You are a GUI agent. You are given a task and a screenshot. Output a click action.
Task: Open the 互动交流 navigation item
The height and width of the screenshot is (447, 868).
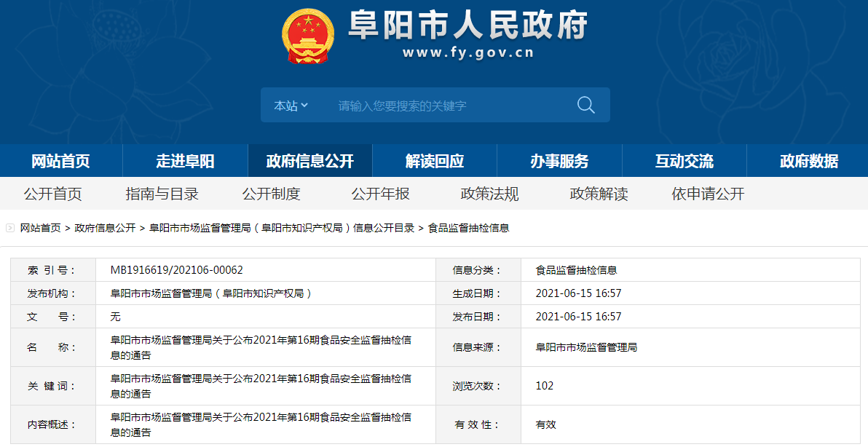684,161
